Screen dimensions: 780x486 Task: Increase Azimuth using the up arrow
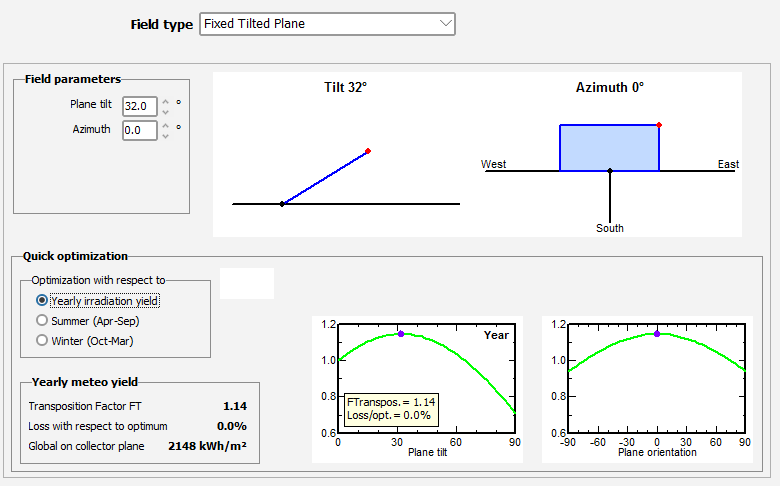166,125
